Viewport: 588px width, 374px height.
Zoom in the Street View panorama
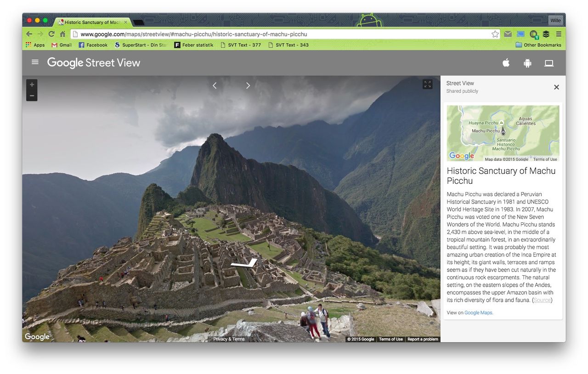32,85
